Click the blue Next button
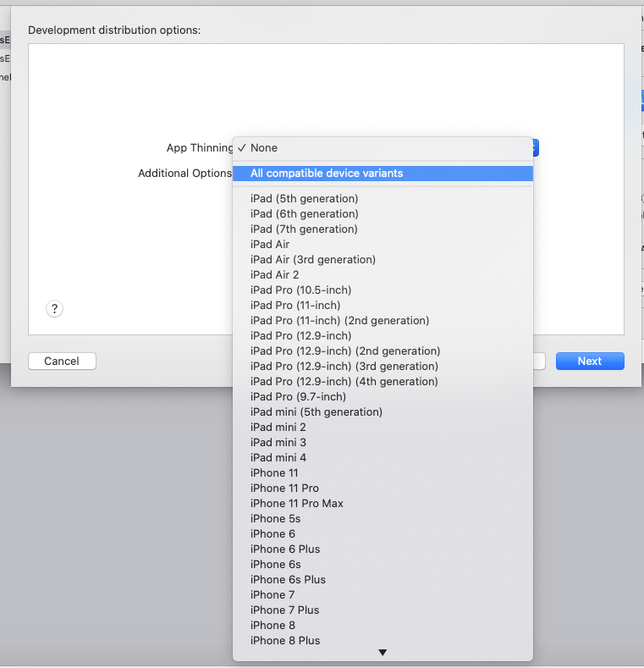 (x=589, y=362)
